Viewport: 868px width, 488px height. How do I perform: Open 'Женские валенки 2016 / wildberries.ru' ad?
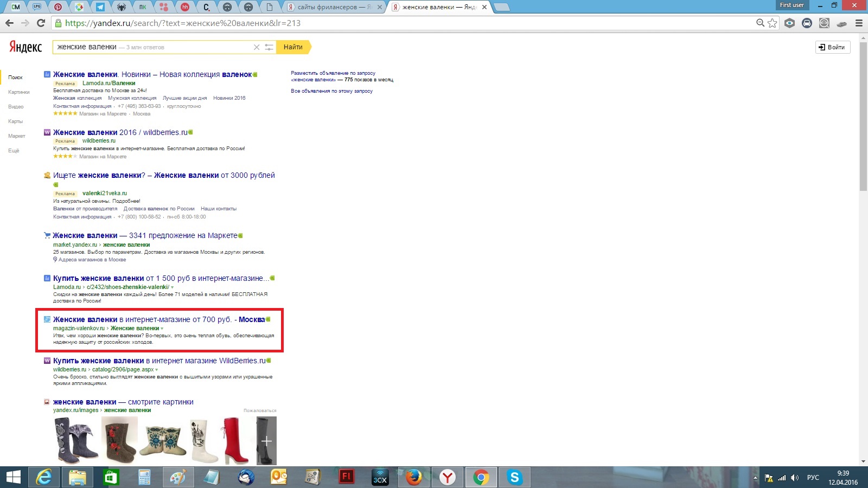pos(120,132)
